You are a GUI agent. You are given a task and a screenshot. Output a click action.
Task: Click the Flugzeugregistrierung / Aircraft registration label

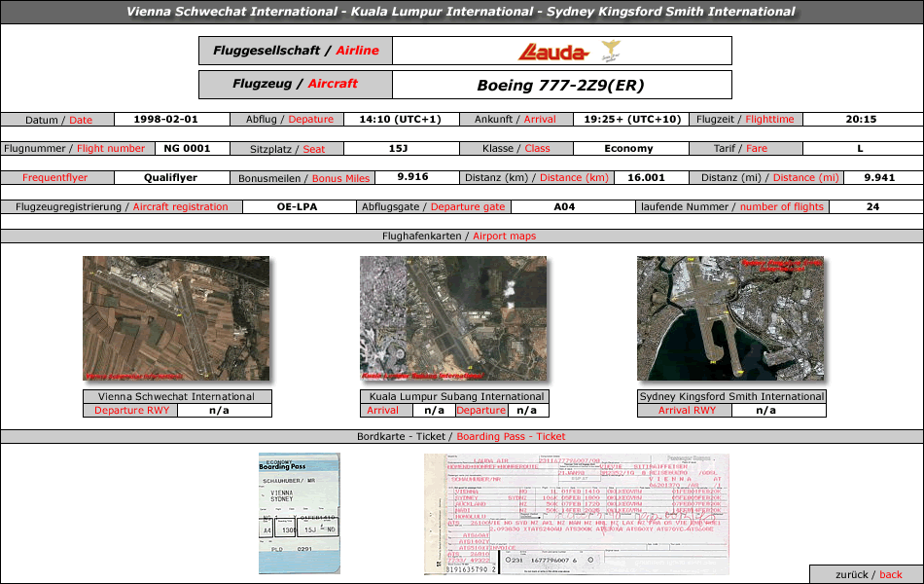tap(122, 207)
